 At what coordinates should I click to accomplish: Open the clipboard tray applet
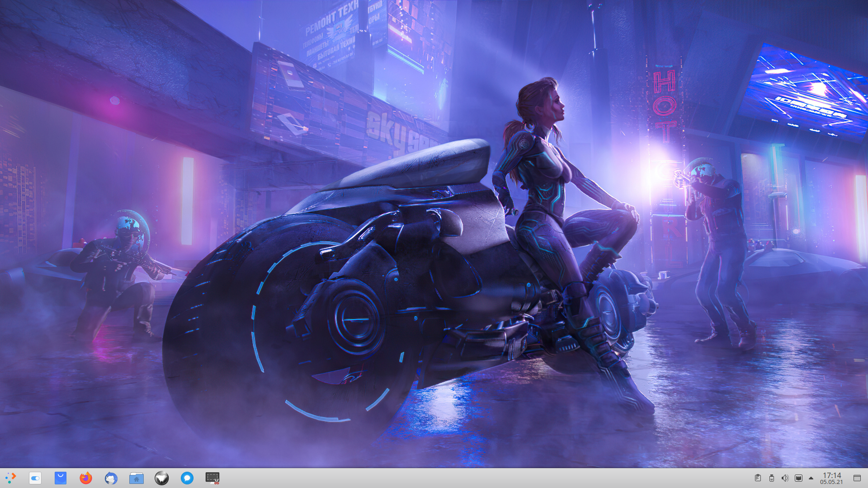point(758,478)
